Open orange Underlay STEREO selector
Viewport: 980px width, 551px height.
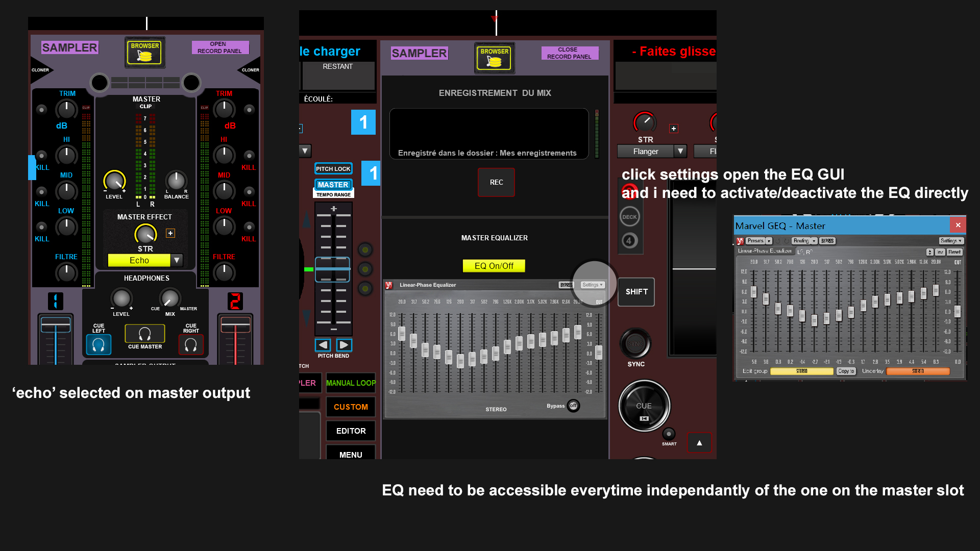918,371
